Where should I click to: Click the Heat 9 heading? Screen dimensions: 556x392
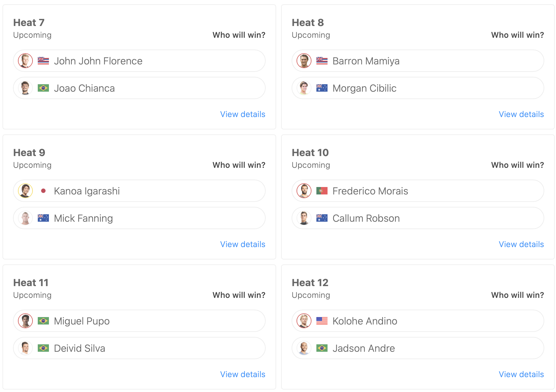(29, 153)
